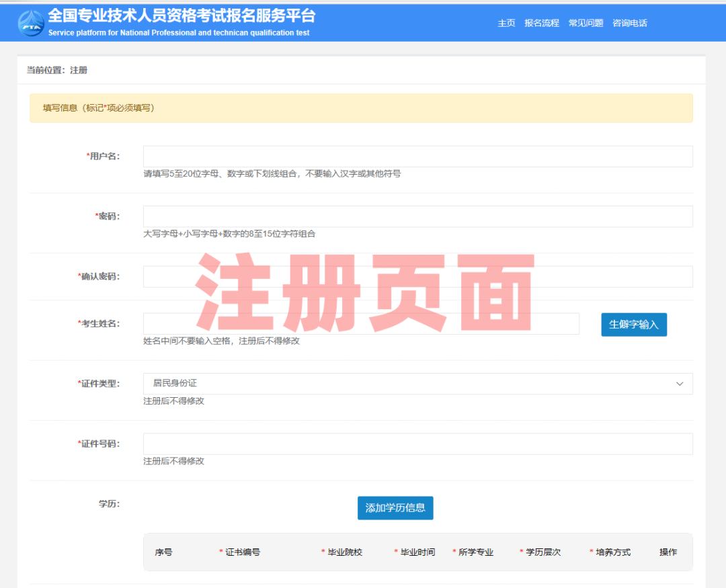
Task: Open the 主页 navigation link
Action: click(x=506, y=23)
